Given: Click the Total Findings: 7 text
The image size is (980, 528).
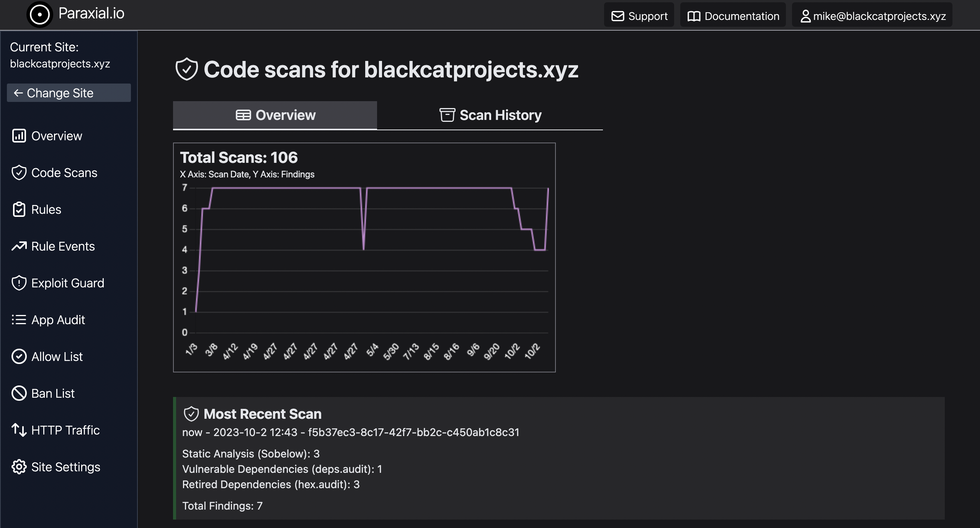Looking at the screenshot, I should pos(222,506).
